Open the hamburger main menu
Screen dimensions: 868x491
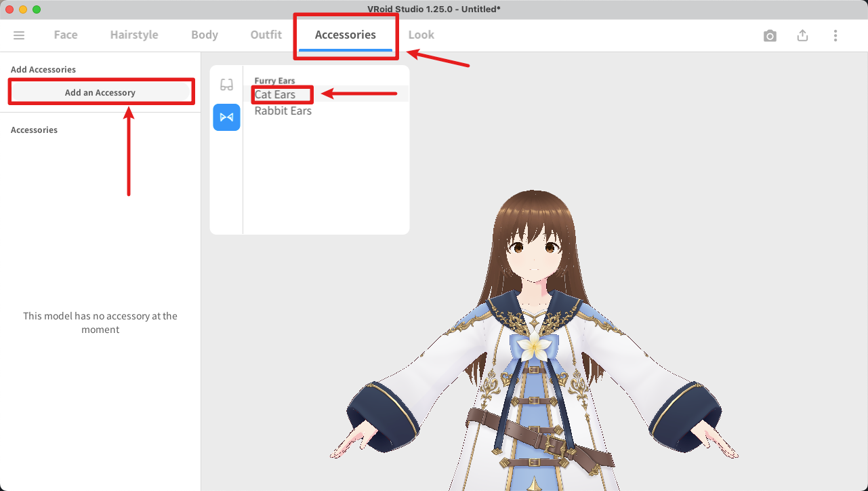click(x=19, y=35)
